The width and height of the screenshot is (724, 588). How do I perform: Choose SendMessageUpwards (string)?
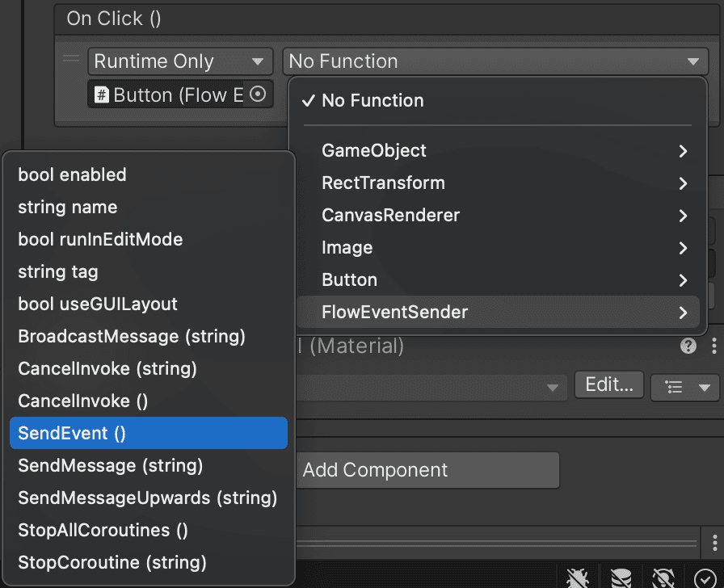[x=149, y=498]
